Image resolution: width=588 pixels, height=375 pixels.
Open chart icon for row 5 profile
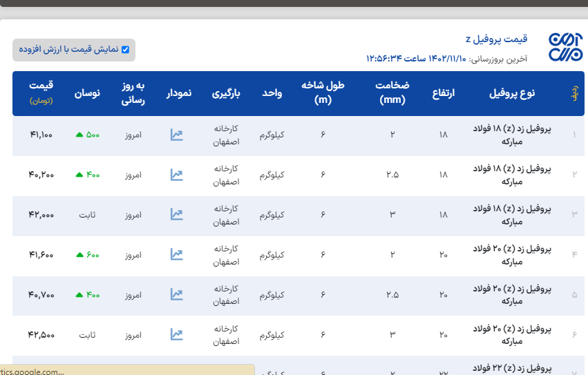pos(176,295)
